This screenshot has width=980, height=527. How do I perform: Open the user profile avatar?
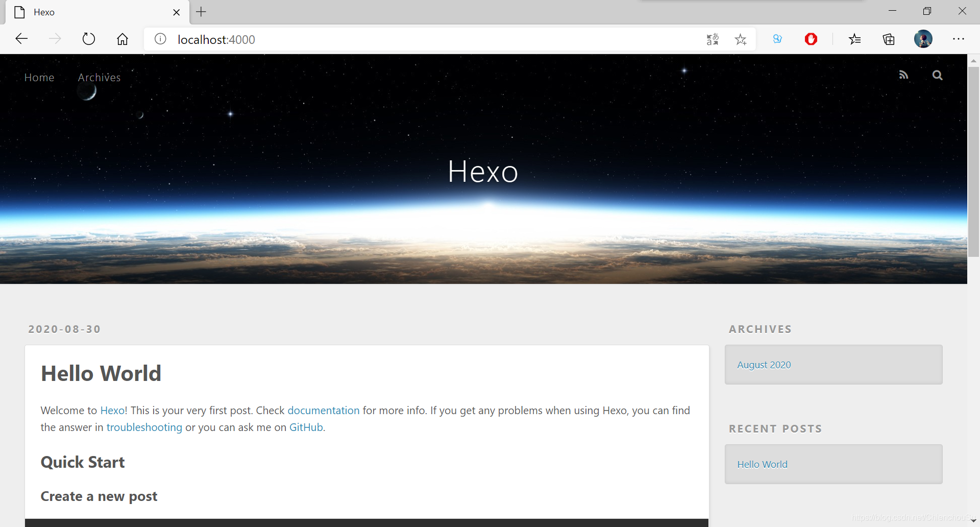point(923,39)
